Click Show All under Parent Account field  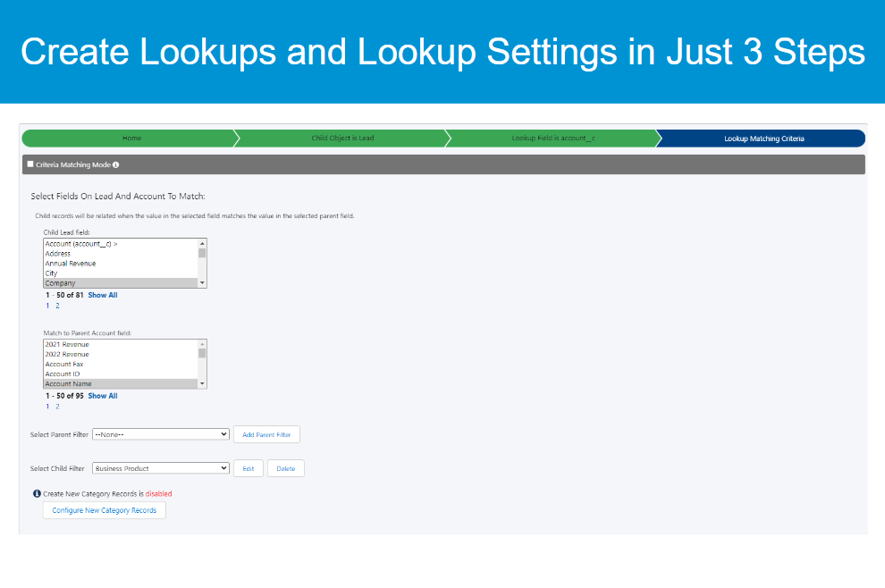coord(103,396)
